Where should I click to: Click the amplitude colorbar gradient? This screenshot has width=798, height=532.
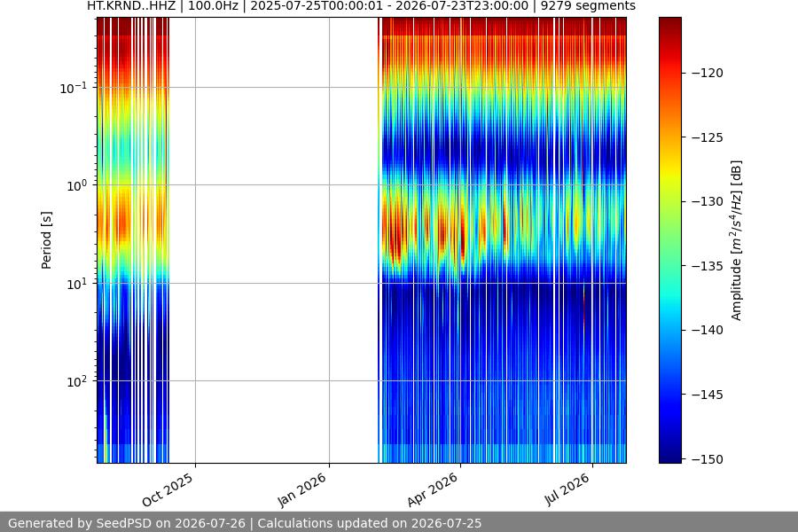pyautogui.click(x=669, y=240)
